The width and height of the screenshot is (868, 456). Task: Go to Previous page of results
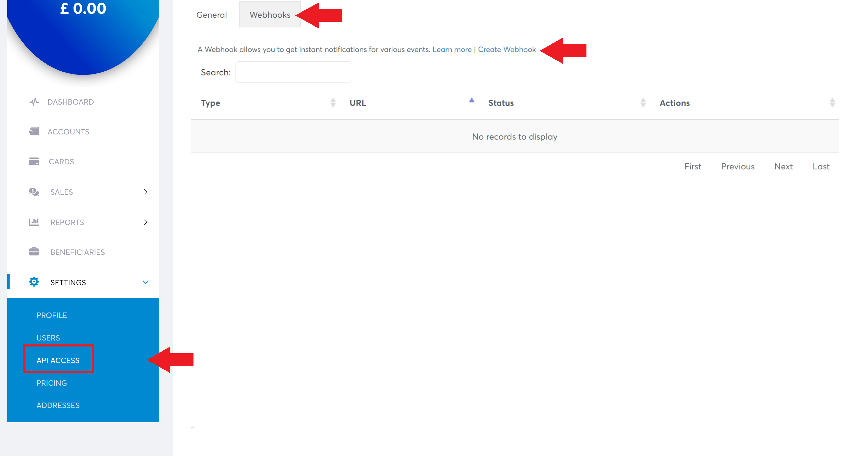738,166
